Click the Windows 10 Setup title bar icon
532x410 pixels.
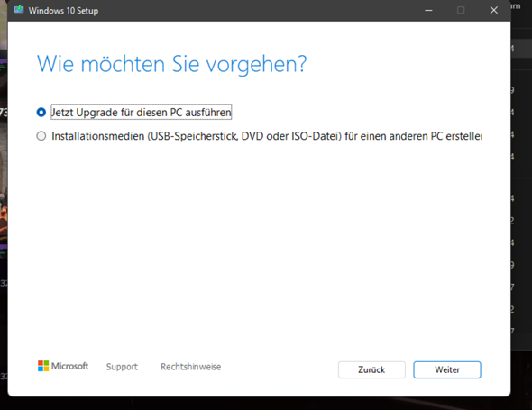(x=19, y=10)
